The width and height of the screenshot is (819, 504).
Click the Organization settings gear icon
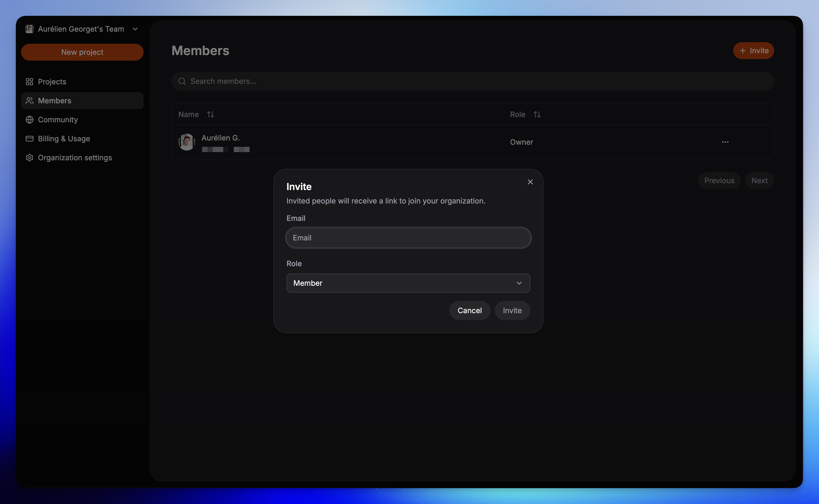(x=29, y=158)
